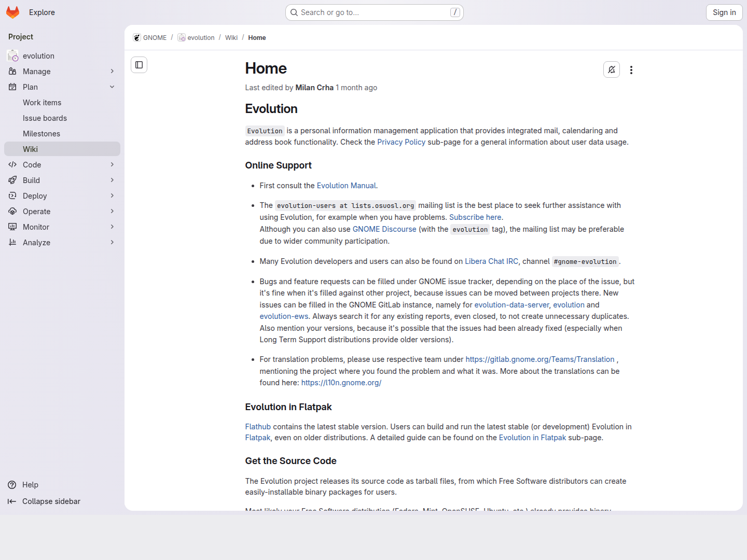This screenshot has height=560, width=747.
Task: Click the Sign in button
Action: (x=724, y=12)
